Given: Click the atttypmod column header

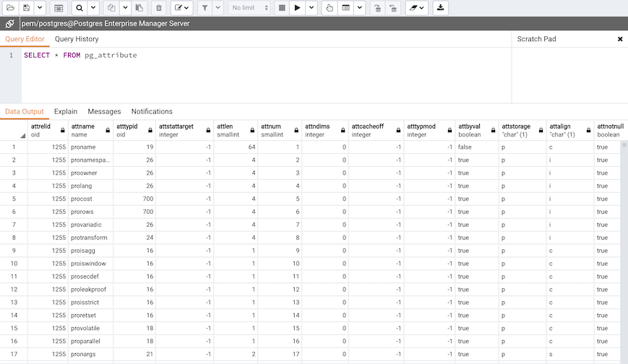Looking at the screenshot, I should pos(429,130).
